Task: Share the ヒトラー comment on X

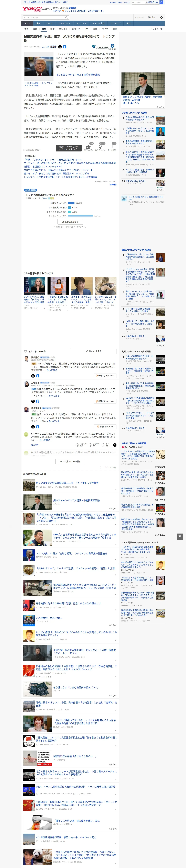Action: coord(115,445)
